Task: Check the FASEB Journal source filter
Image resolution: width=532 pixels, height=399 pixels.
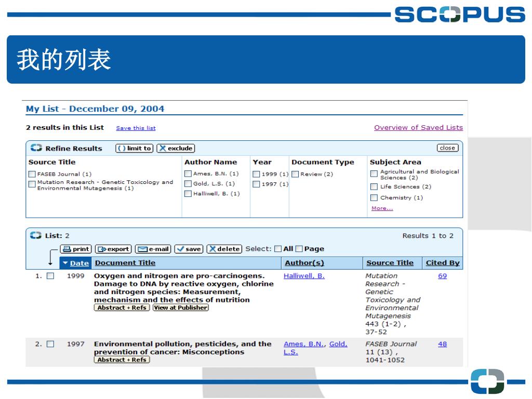Action: [x=32, y=174]
